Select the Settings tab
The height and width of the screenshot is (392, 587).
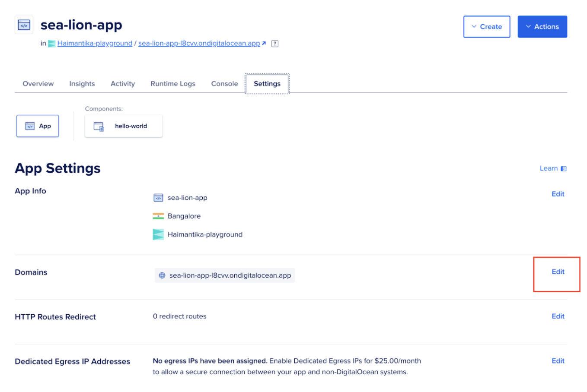tap(267, 84)
